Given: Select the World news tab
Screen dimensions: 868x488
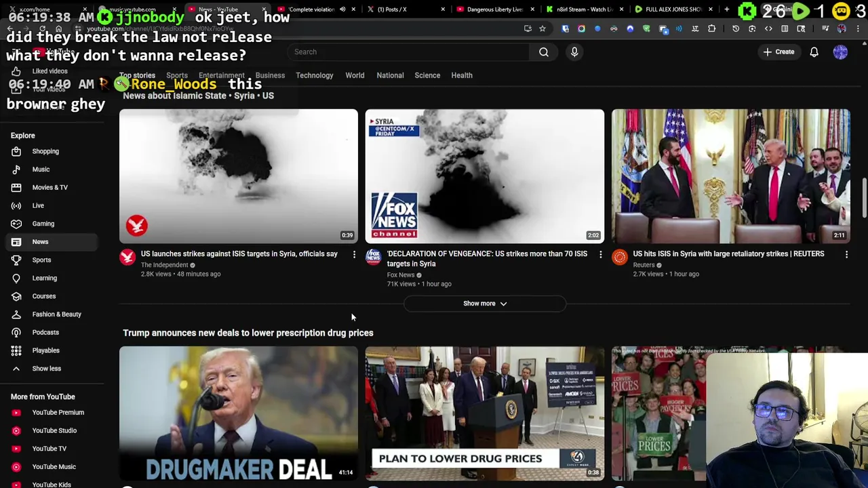Looking at the screenshot, I should [x=355, y=75].
